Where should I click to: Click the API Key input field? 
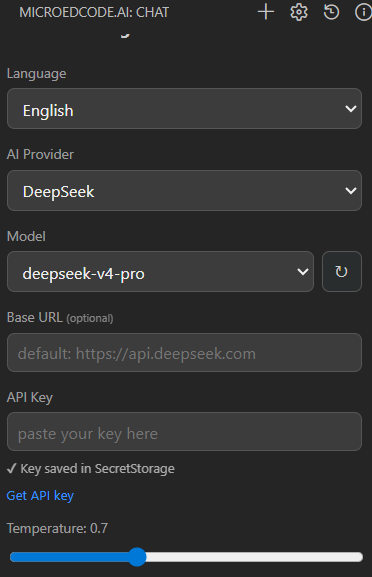point(184,432)
